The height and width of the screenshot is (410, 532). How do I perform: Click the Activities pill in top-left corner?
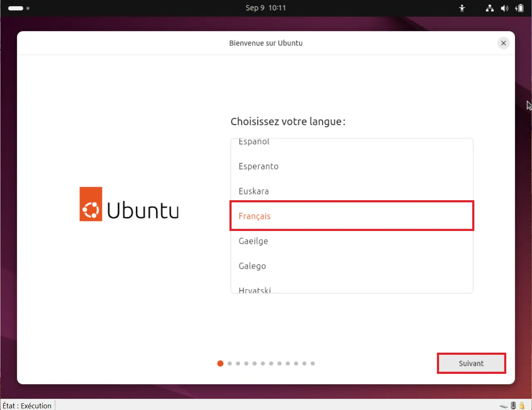tap(19, 8)
